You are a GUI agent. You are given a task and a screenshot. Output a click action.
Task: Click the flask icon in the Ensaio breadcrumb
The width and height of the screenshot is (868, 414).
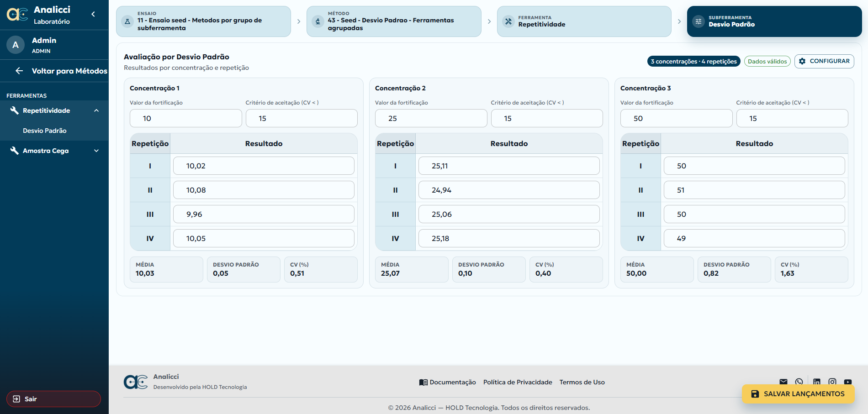(127, 21)
